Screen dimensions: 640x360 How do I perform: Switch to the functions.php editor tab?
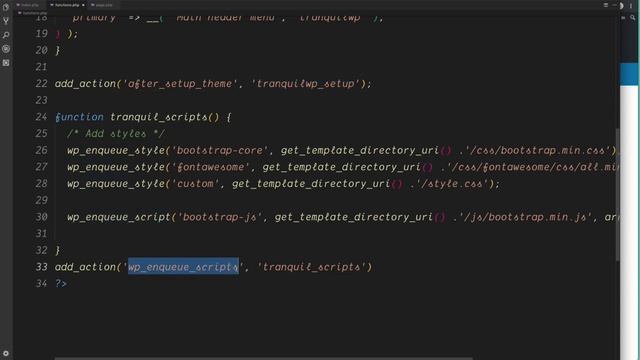pyautogui.click(x=67, y=5)
